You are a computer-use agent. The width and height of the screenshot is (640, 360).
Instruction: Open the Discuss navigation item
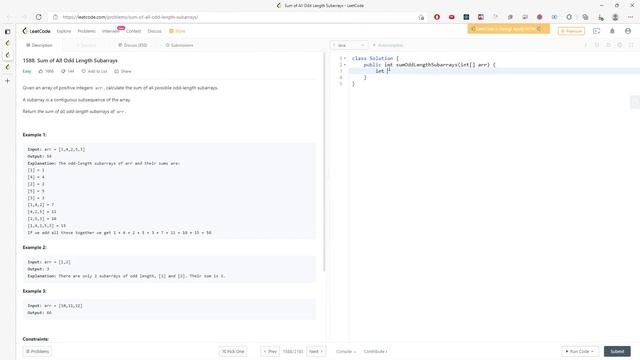pos(155,31)
